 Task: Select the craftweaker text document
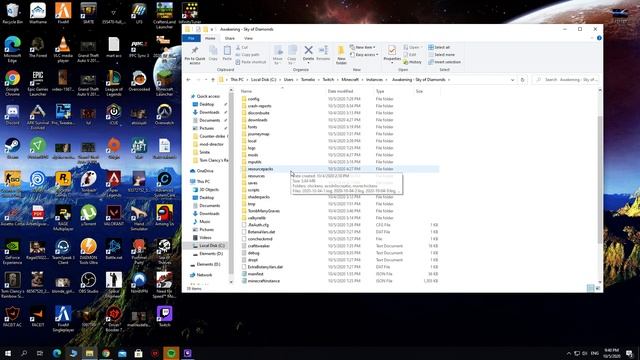[x=259, y=246]
